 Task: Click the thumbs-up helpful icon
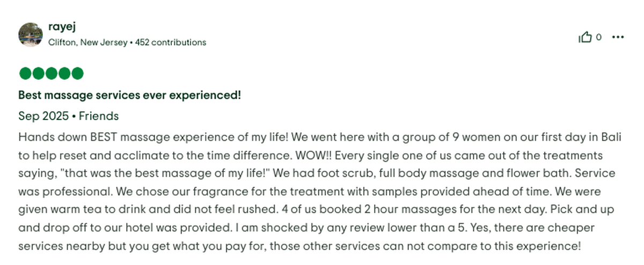tap(585, 37)
